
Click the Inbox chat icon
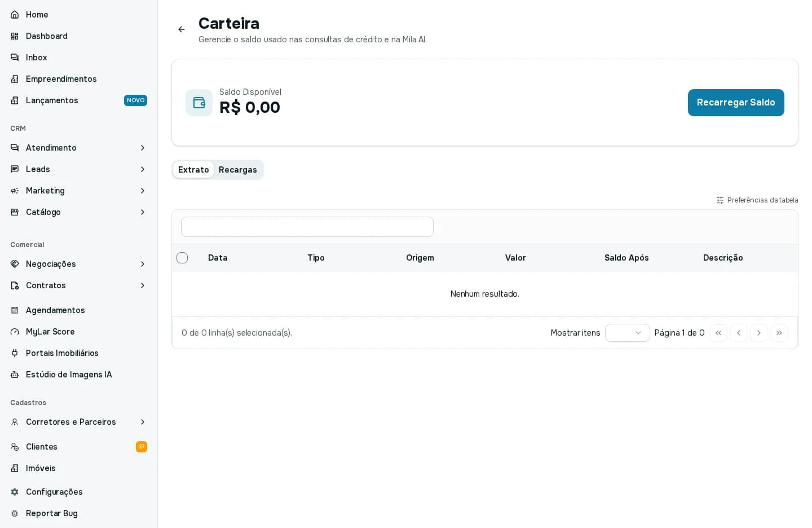[x=15, y=58]
